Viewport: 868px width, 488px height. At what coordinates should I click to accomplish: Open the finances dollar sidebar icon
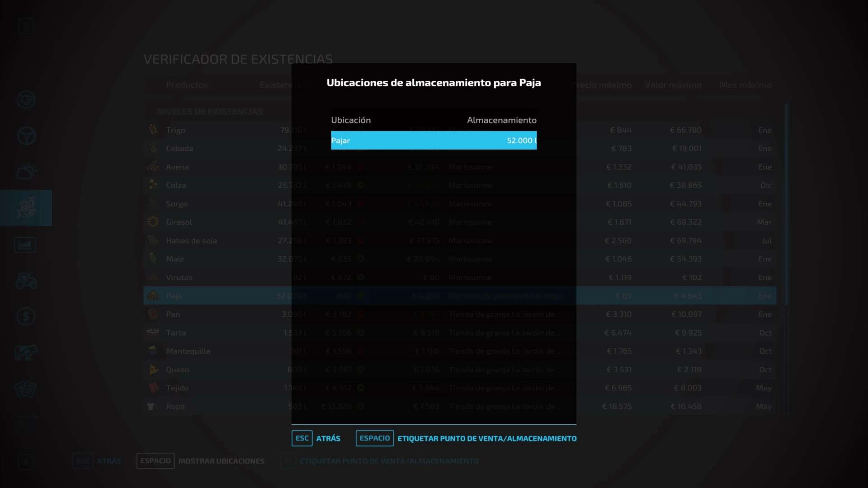click(26, 316)
